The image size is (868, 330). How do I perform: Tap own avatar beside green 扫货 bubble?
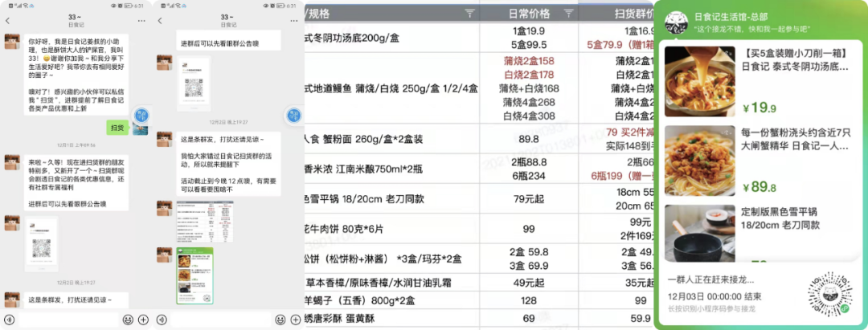(x=140, y=128)
